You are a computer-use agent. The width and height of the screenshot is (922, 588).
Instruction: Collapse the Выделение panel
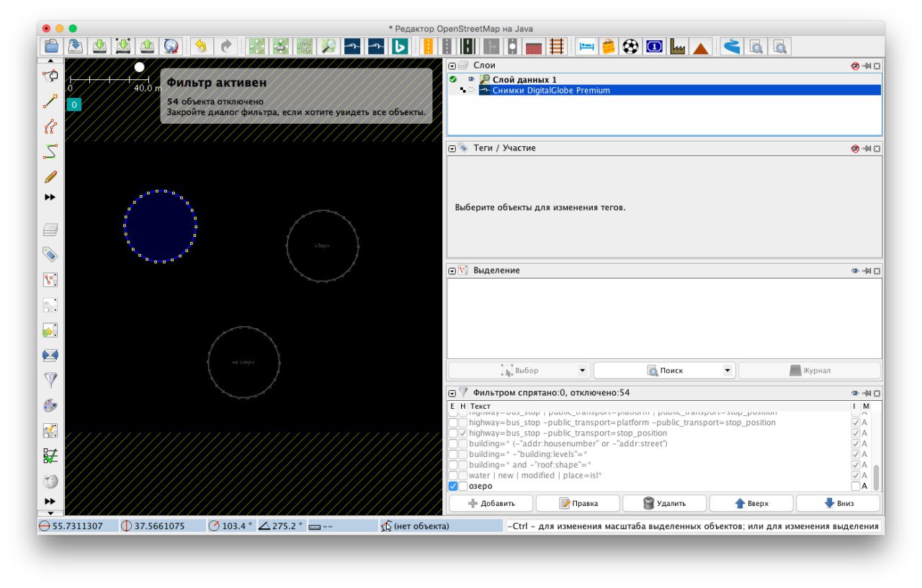coord(452,271)
